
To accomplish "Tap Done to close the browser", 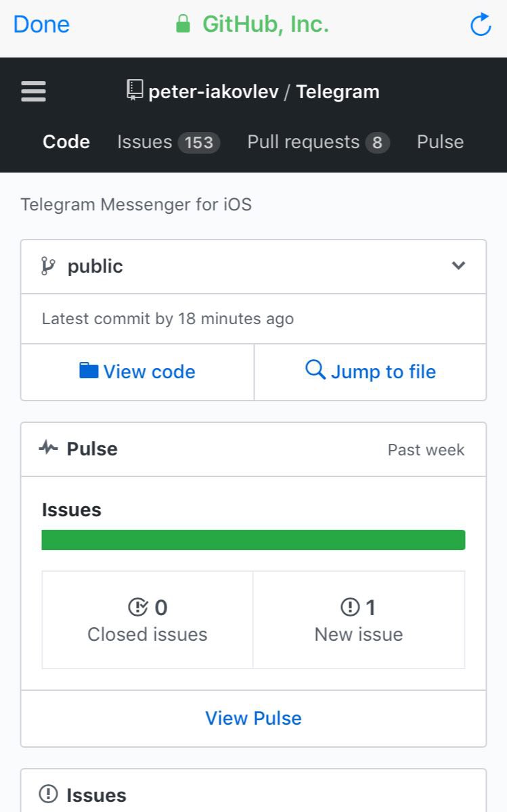I will click(41, 25).
